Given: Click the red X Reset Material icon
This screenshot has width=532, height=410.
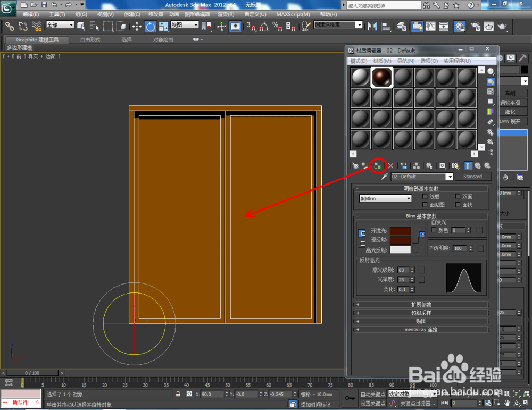Looking at the screenshot, I should [x=390, y=166].
